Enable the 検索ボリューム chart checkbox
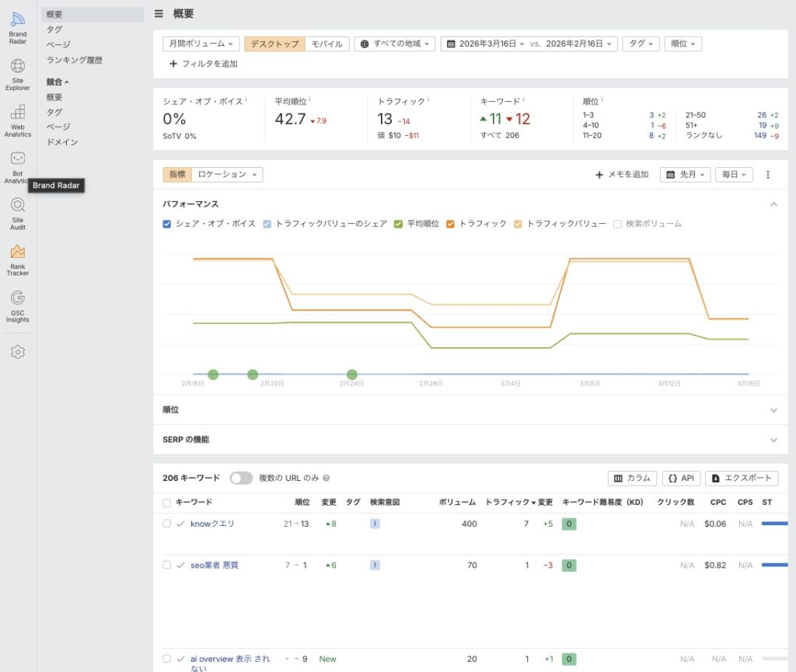This screenshot has height=672, width=796. (618, 224)
